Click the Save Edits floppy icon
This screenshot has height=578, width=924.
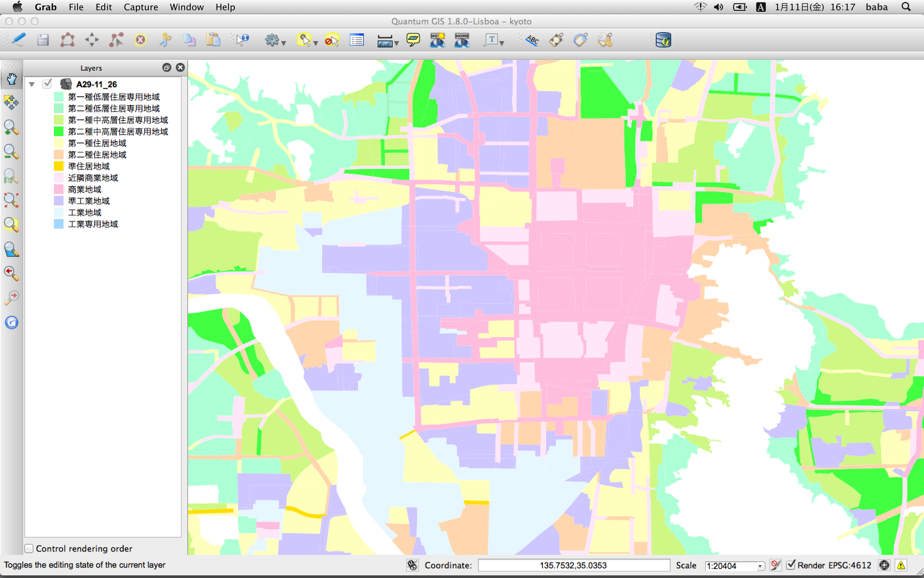pyautogui.click(x=43, y=40)
